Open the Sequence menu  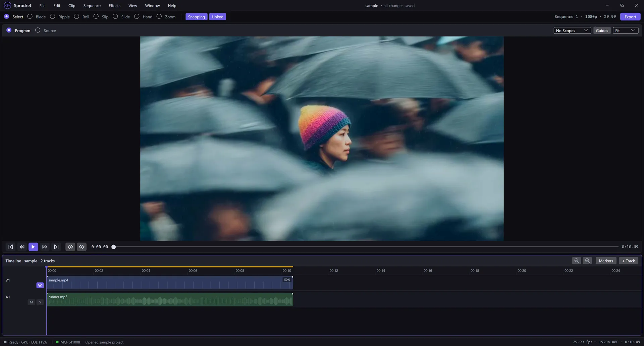[92, 6]
